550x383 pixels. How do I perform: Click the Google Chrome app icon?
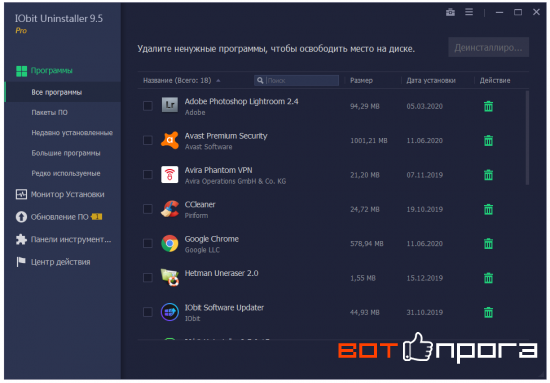[x=170, y=243]
